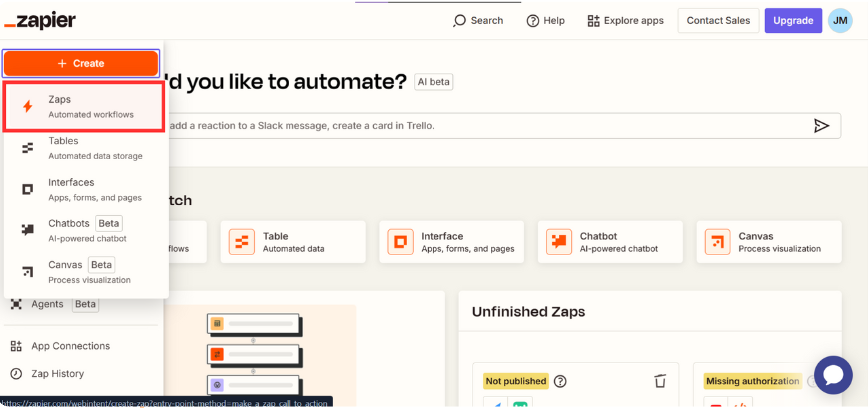Viewport: 868px width, 410px height.
Task: Open Explore apps
Action: coord(625,21)
